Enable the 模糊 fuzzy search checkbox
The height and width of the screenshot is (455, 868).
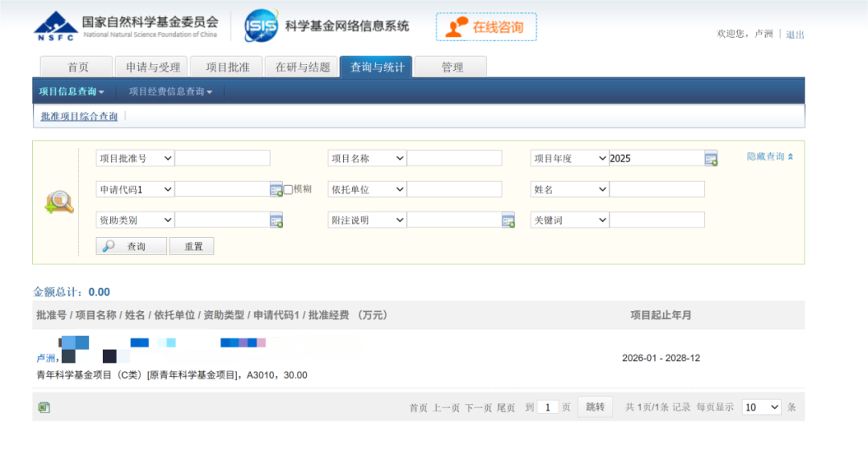click(x=288, y=190)
